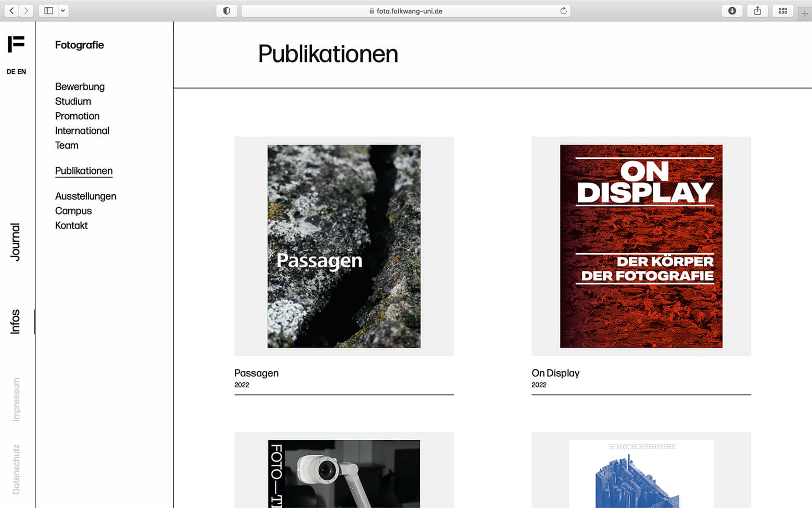Image resolution: width=812 pixels, height=508 pixels.
Task: Click the 2022 year under On Display
Action: pos(539,385)
